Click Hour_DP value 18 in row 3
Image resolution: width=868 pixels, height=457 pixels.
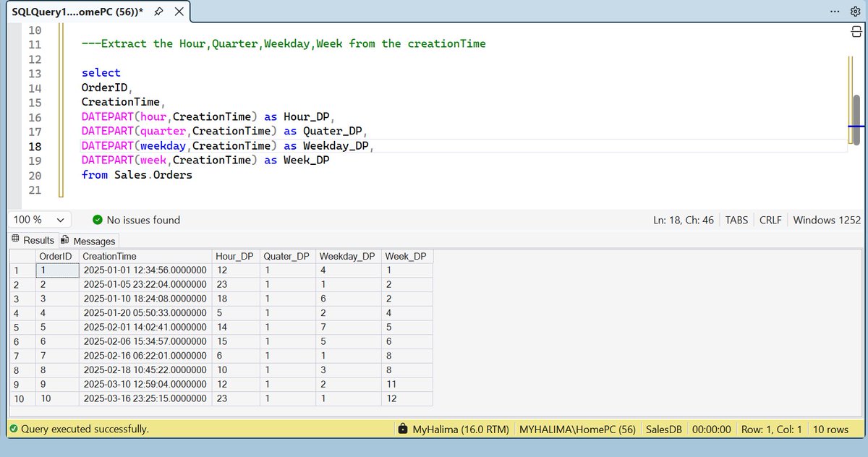(x=235, y=298)
